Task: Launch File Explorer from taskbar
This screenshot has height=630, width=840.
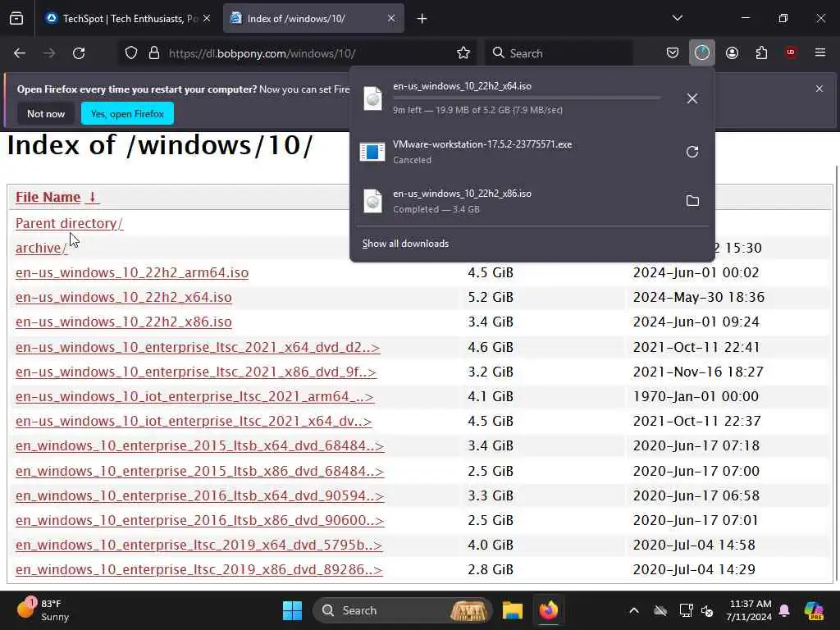Action: click(x=513, y=610)
